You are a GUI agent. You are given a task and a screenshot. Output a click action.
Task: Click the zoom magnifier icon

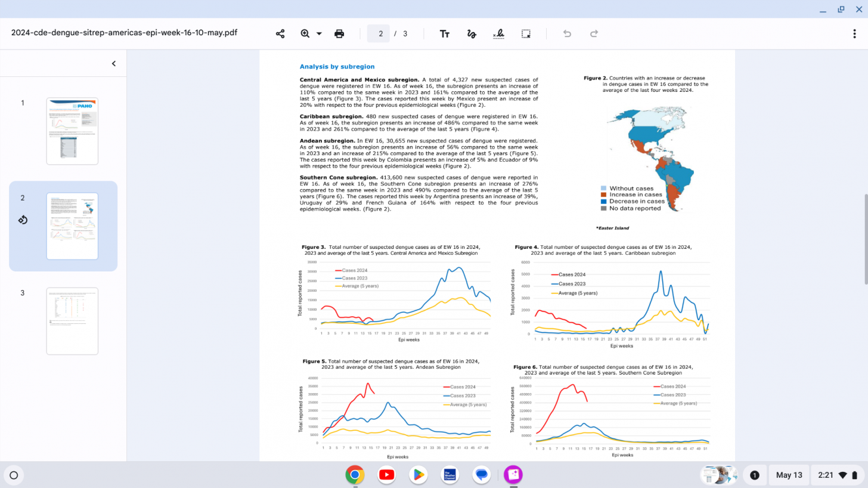pos(305,33)
